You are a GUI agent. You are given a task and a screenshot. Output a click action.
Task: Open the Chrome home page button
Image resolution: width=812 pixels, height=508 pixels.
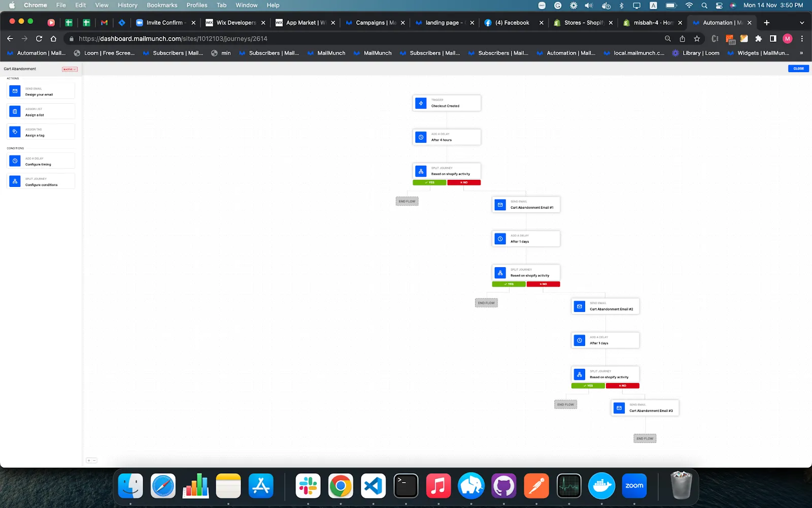53,39
